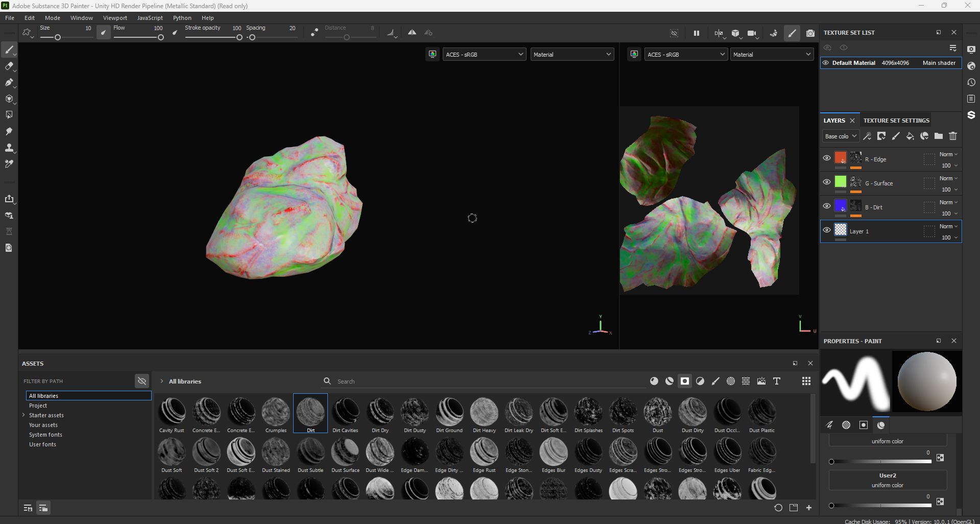Select the Dirt material in the assets shelf
Viewport: 980px width, 524px height.
click(310, 413)
